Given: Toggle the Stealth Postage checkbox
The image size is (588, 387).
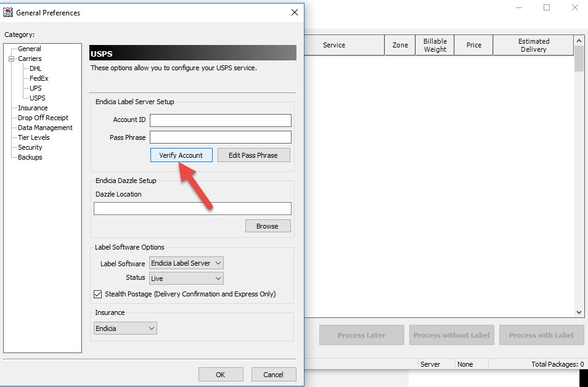Looking at the screenshot, I should pyautogui.click(x=97, y=295).
